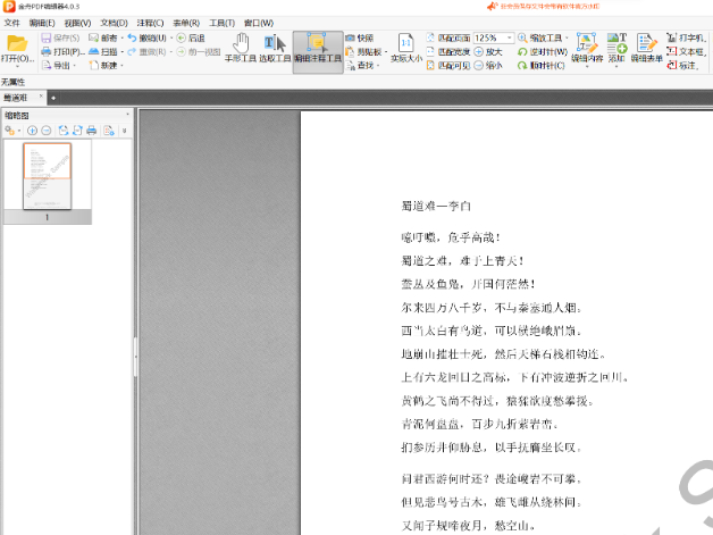The height and width of the screenshot is (535, 713).
Task: Close the 缩略图 thumbnail panel
Action: pyautogui.click(x=127, y=114)
